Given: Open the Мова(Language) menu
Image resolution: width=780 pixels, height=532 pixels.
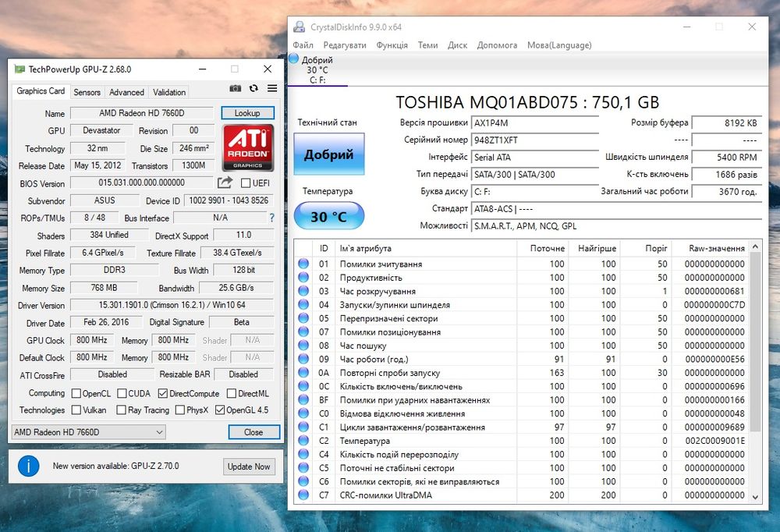Looking at the screenshot, I should click(559, 44).
